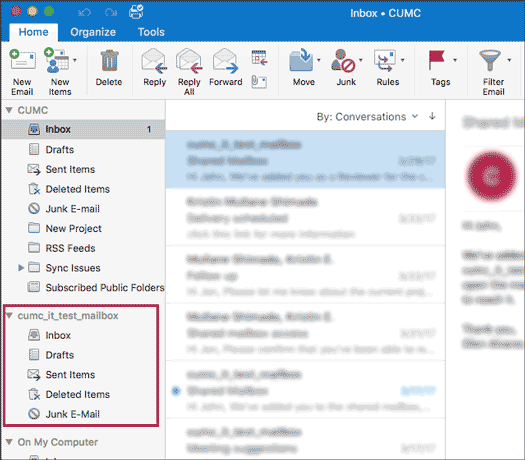Switch to the Organize tab
The image size is (525, 460).
pos(93,32)
